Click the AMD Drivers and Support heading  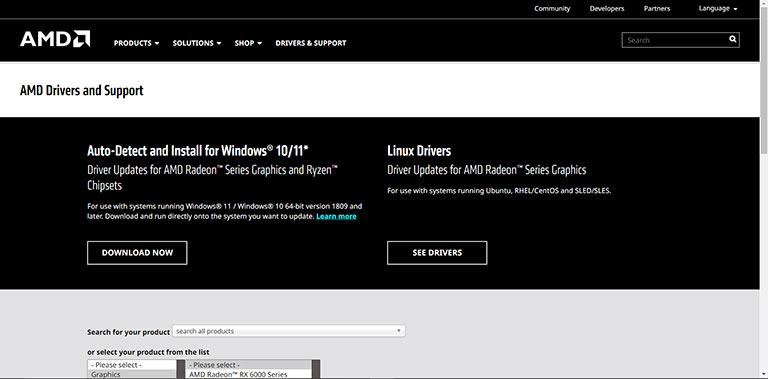[82, 91]
